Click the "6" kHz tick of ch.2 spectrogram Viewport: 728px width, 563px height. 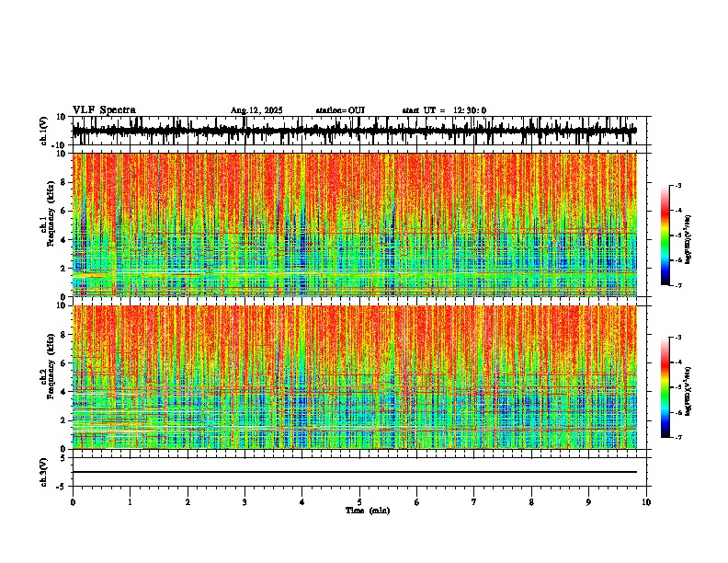click(63, 363)
